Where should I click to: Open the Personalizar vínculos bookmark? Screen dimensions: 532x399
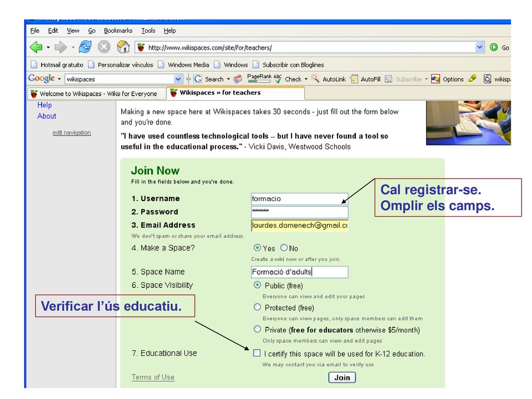(x=121, y=64)
